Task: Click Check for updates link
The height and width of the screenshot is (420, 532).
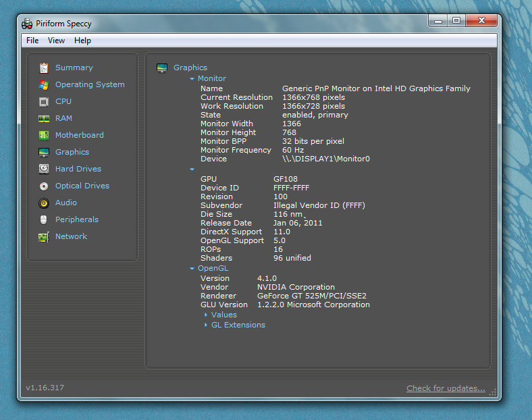Action: pos(446,388)
